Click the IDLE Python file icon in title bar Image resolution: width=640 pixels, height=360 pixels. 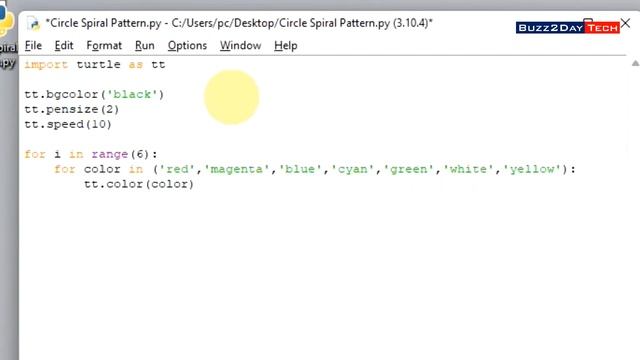(x=34, y=24)
